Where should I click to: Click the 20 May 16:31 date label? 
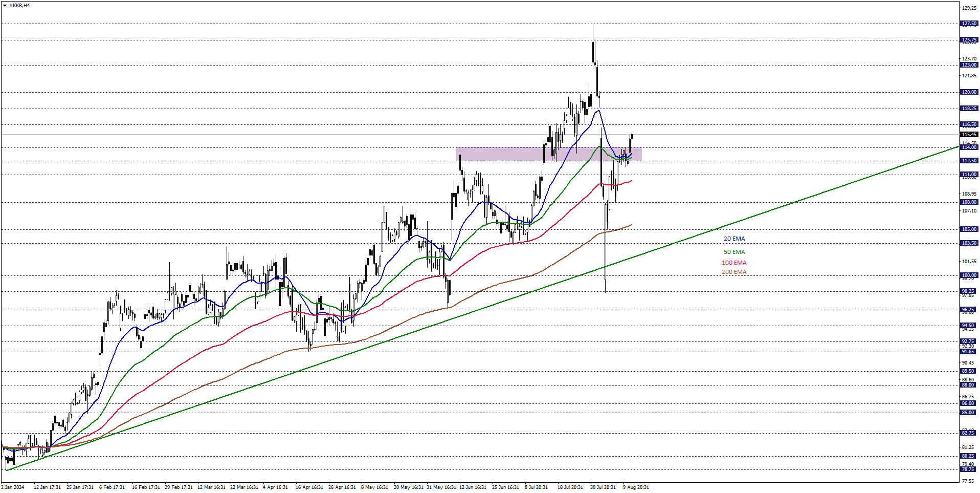point(409,487)
